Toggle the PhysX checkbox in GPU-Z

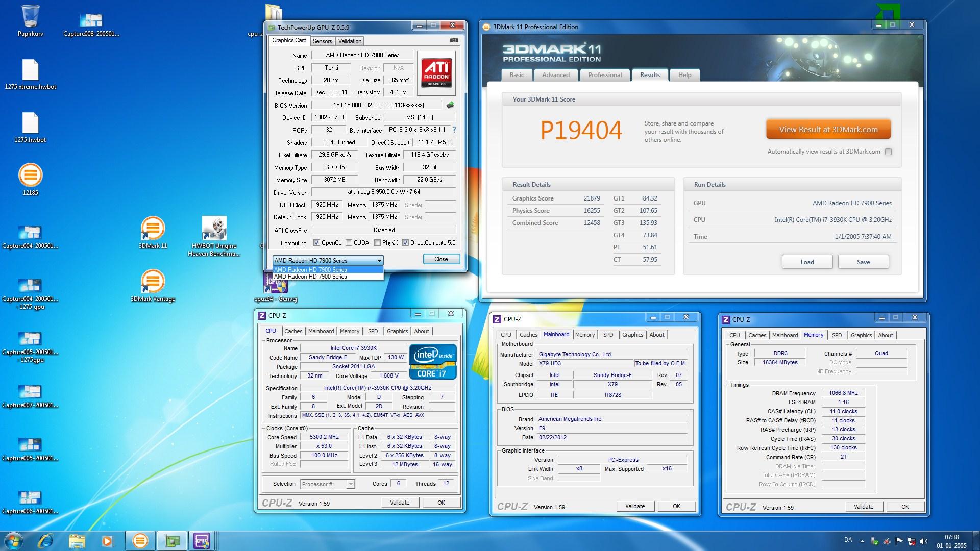click(378, 243)
